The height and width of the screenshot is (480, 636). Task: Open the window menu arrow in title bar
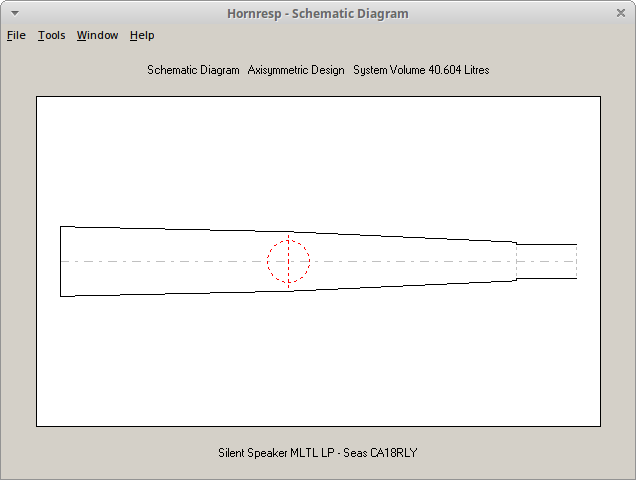pyautogui.click(x=15, y=13)
